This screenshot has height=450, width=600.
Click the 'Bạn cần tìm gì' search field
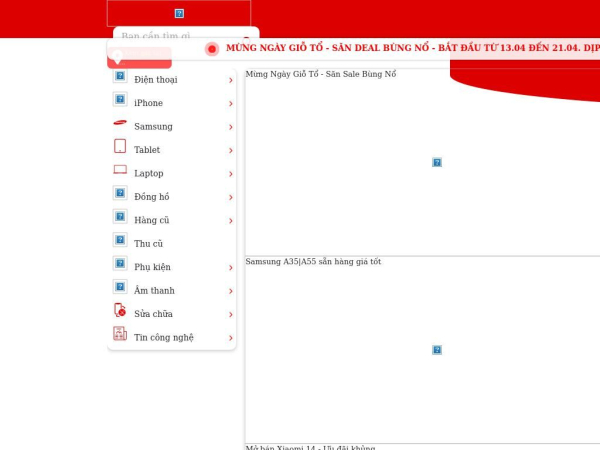click(180, 36)
